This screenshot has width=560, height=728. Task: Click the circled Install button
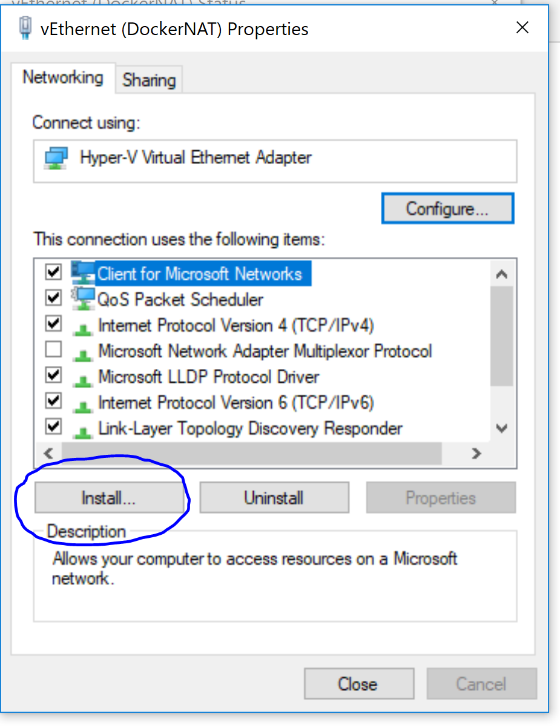click(x=109, y=497)
